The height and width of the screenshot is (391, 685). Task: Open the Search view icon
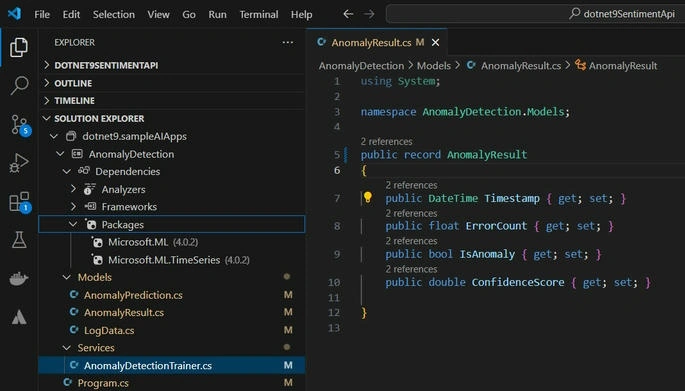coord(19,85)
